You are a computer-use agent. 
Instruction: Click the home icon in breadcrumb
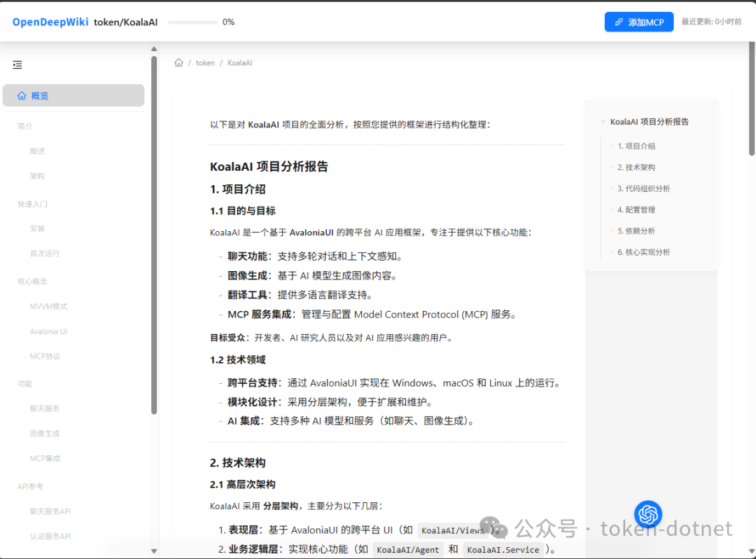179,63
